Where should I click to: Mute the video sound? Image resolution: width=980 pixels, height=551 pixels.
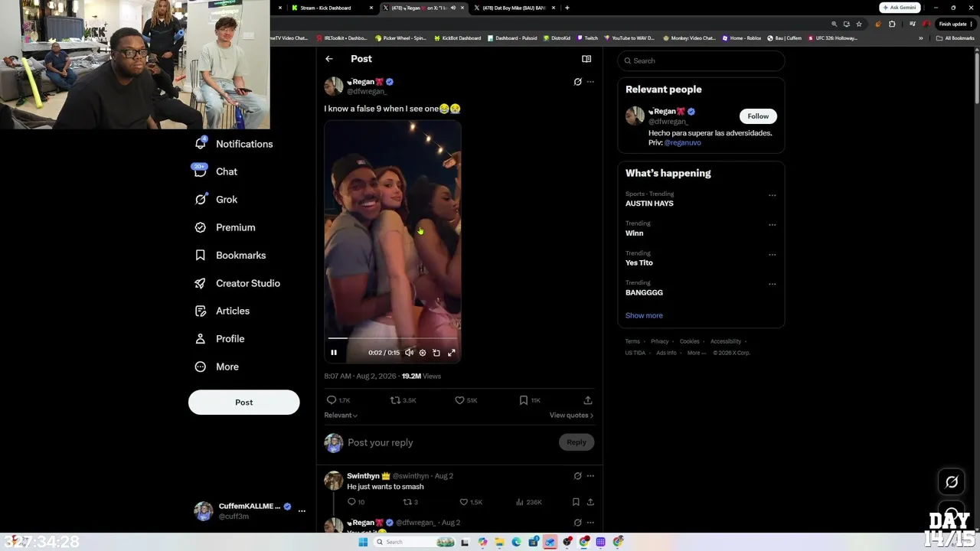[x=409, y=353]
